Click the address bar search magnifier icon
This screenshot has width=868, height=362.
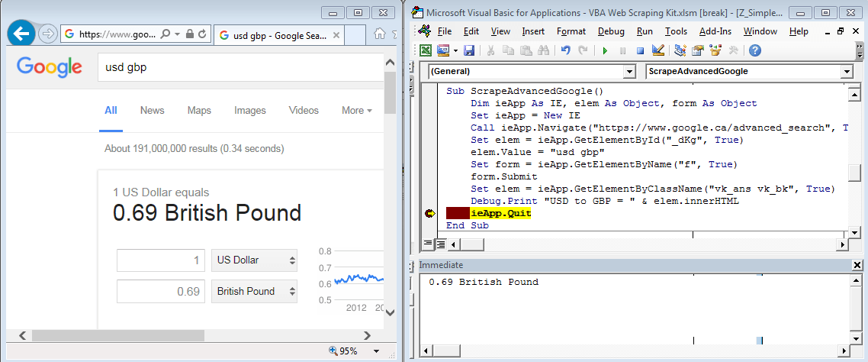coord(165,34)
